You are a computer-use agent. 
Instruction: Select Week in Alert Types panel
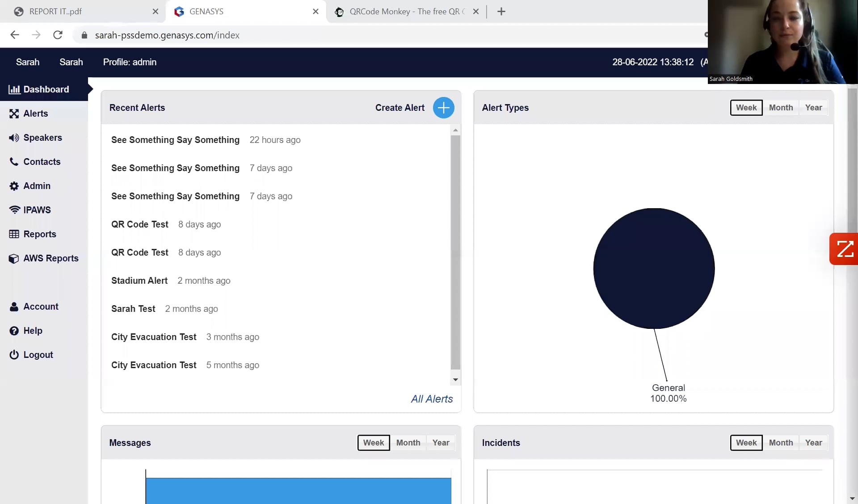746,108
